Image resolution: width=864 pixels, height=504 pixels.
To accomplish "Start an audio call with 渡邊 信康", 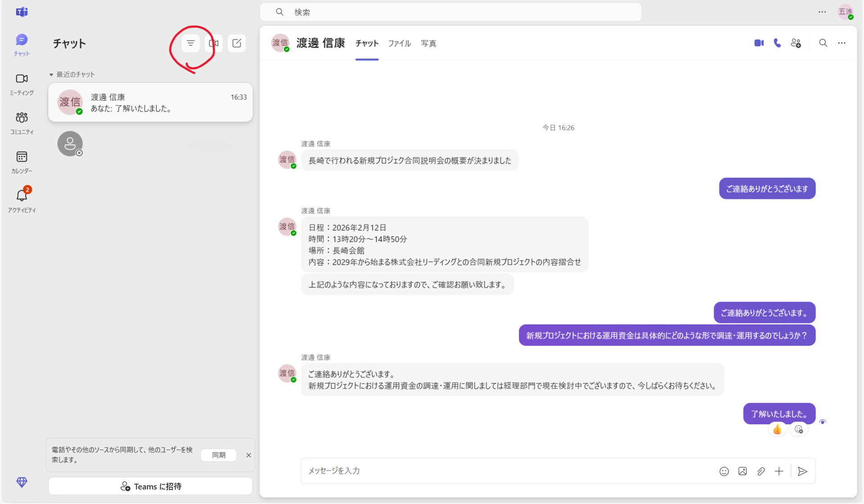I will click(777, 43).
